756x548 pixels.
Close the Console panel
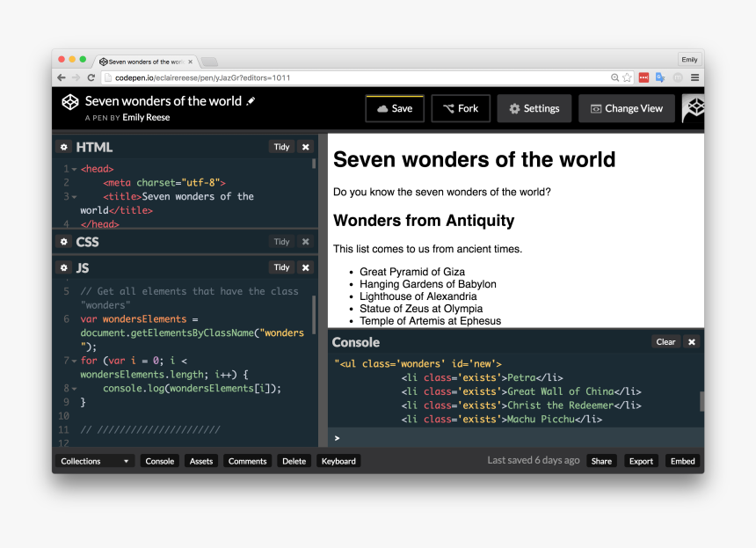coord(692,341)
